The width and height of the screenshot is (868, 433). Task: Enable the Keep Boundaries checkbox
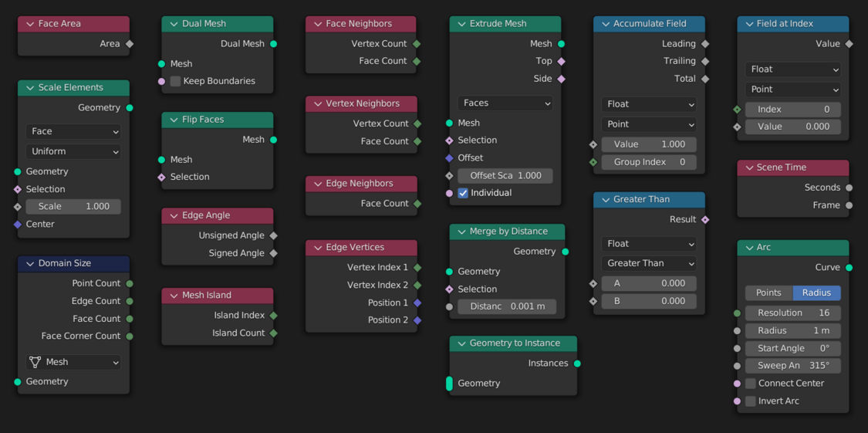pyautogui.click(x=176, y=81)
